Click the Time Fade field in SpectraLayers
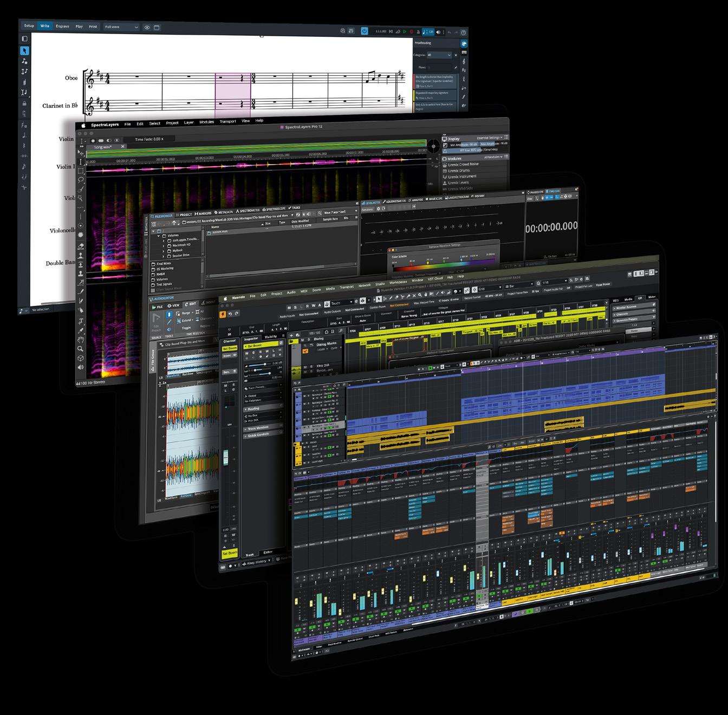Screen dimensions: 728x715 pos(155,139)
